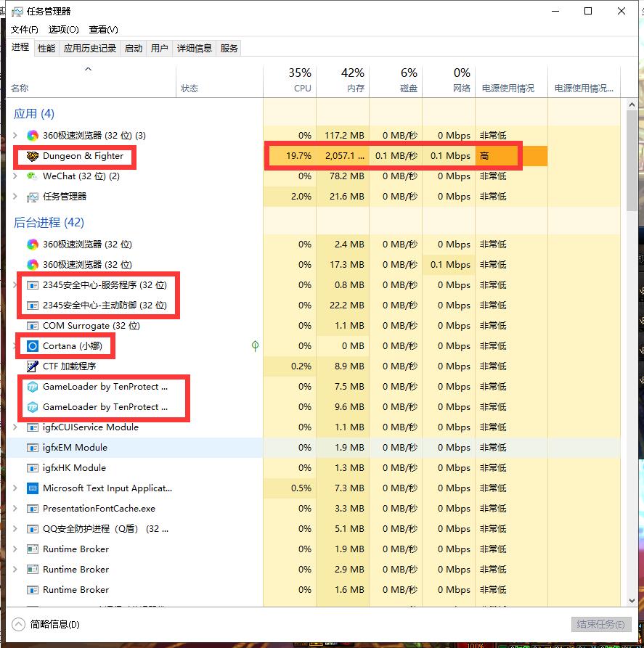Open the 文件(F) menu
Screen dimensions: 644x648
(x=25, y=29)
